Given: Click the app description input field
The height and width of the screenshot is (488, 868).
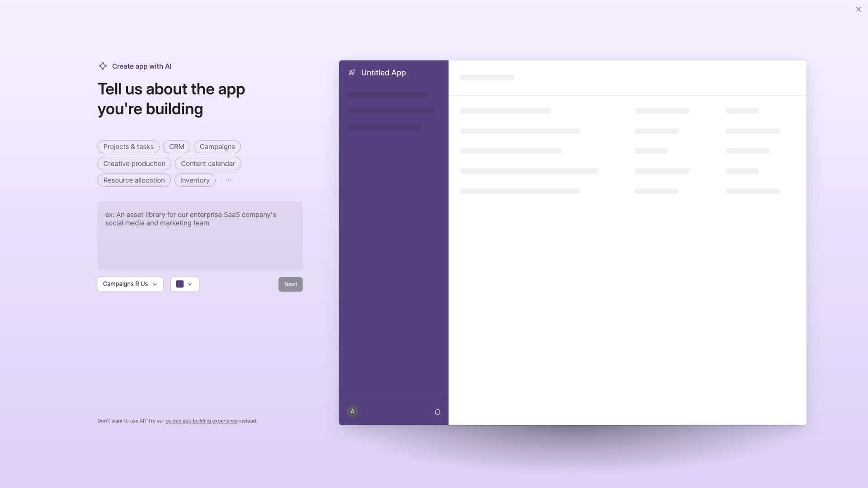Looking at the screenshot, I should pos(200,235).
